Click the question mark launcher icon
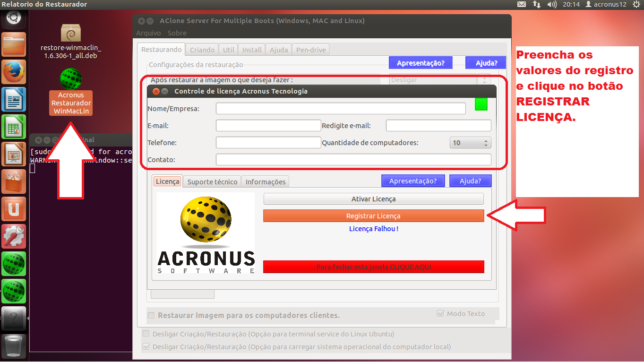Image resolution: width=644 pixels, height=363 pixels. [14, 319]
